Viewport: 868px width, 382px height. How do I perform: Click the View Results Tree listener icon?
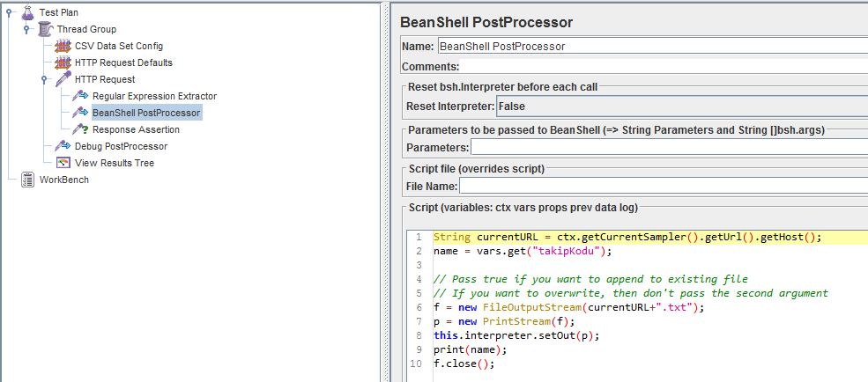tap(63, 163)
